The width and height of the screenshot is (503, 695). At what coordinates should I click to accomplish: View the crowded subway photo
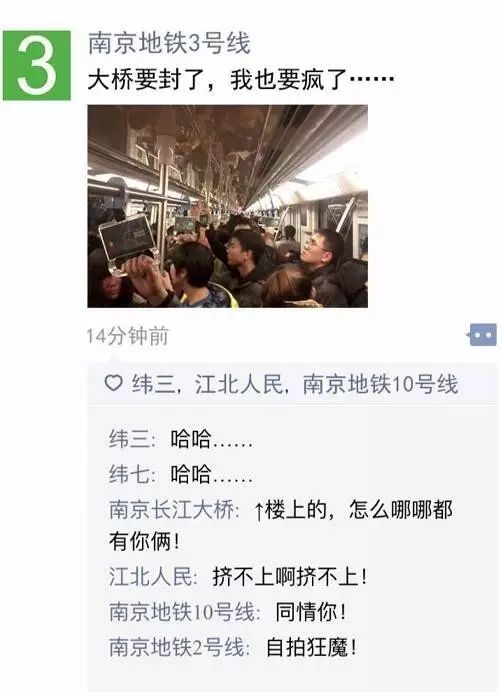(x=227, y=206)
